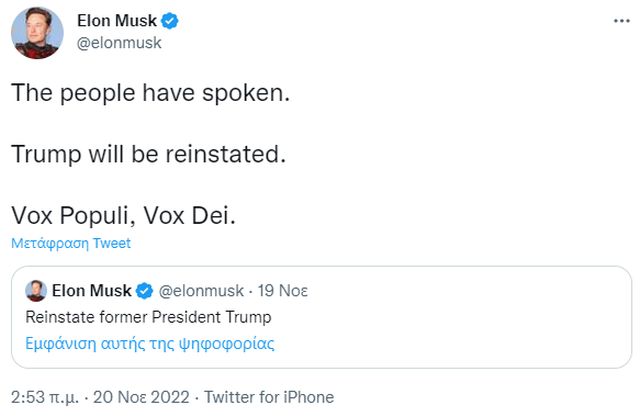Screen dimensions: 640x417
Task: Click the @elonmusk handle under the top name
Action: (119, 43)
